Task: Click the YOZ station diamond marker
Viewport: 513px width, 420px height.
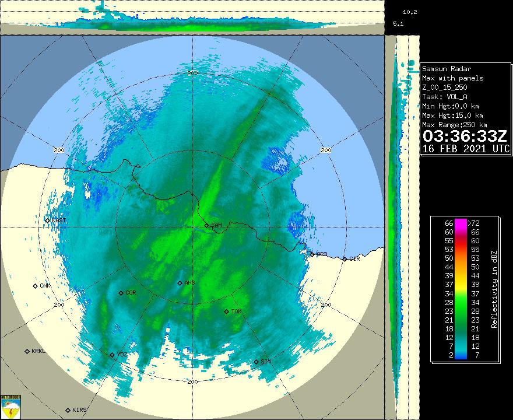Action: click(112, 355)
